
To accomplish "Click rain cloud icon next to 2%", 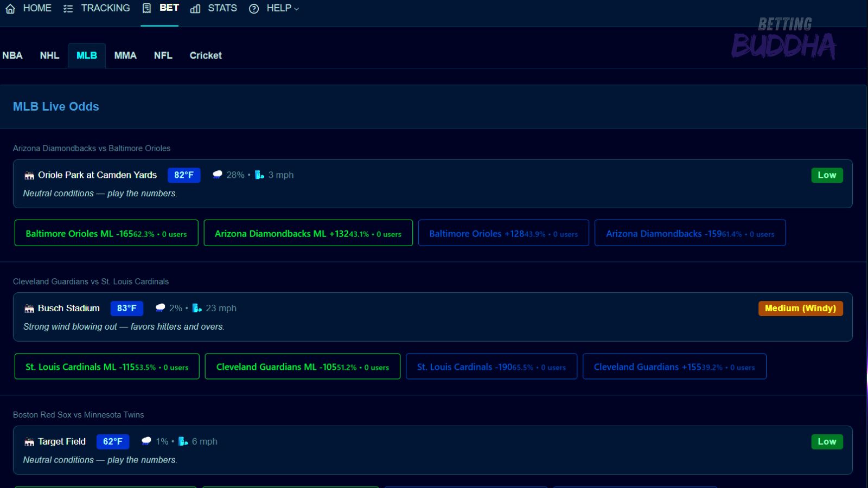I will [x=160, y=308].
